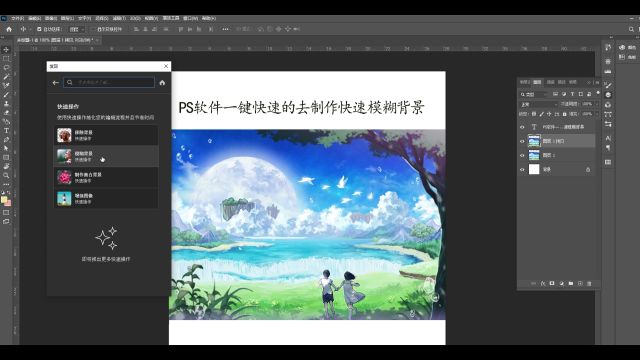Image resolution: width=640 pixels, height=360 pixels.
Task: Open the layer blend mode dropdown
Action: [x=539, y=104]
